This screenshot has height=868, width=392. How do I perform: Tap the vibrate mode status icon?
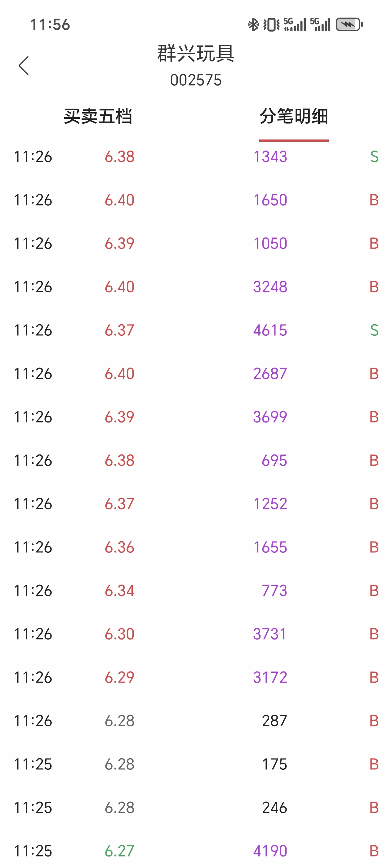click(271, 24)
